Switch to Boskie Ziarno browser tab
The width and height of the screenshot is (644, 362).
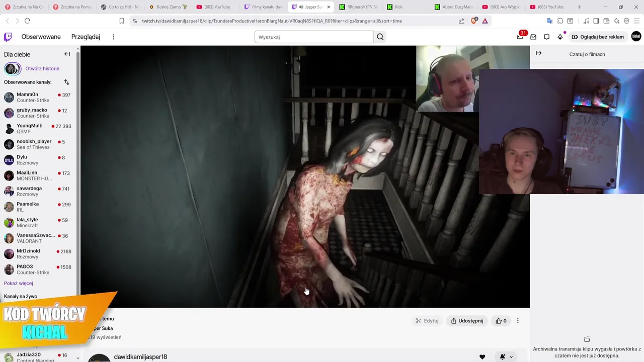pos(168,7)
